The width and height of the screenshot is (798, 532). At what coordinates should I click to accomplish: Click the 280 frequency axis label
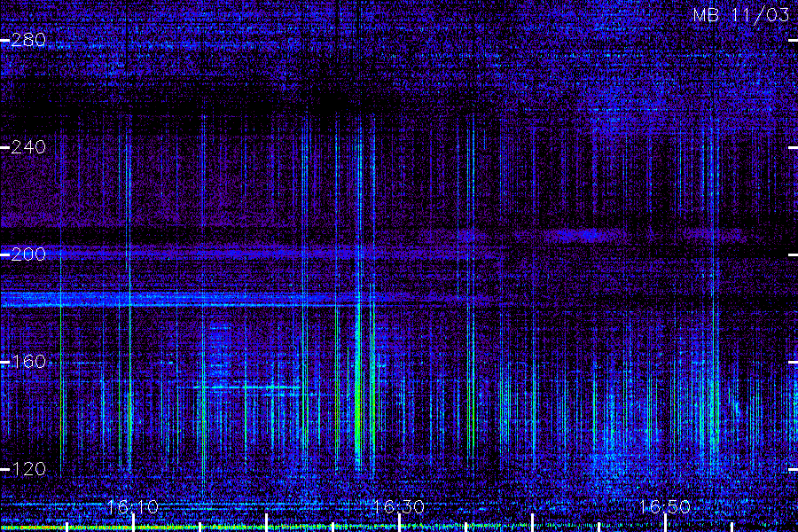click(28, 40)
